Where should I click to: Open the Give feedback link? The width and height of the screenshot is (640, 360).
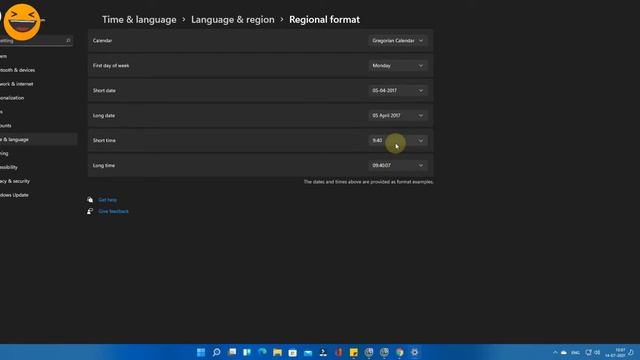click(113, 211)
